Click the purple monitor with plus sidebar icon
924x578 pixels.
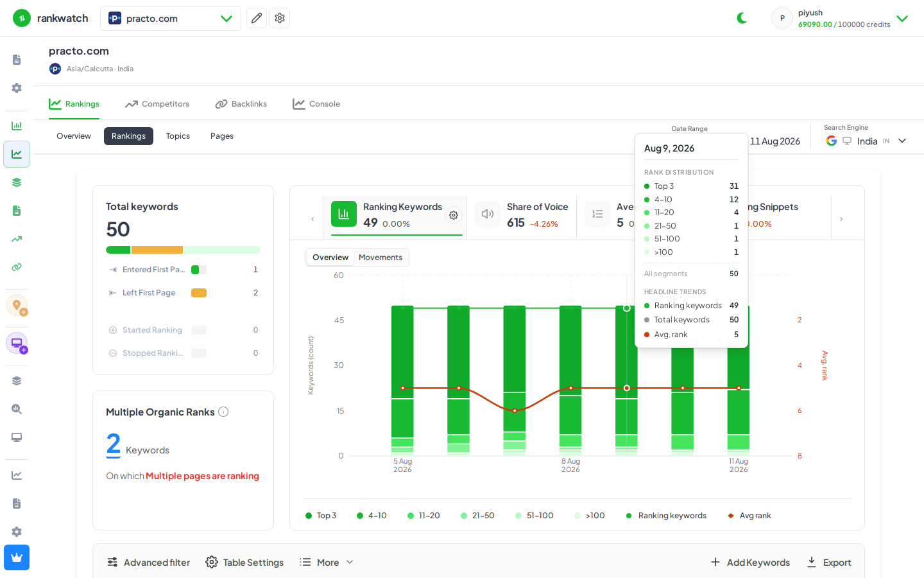17,343
